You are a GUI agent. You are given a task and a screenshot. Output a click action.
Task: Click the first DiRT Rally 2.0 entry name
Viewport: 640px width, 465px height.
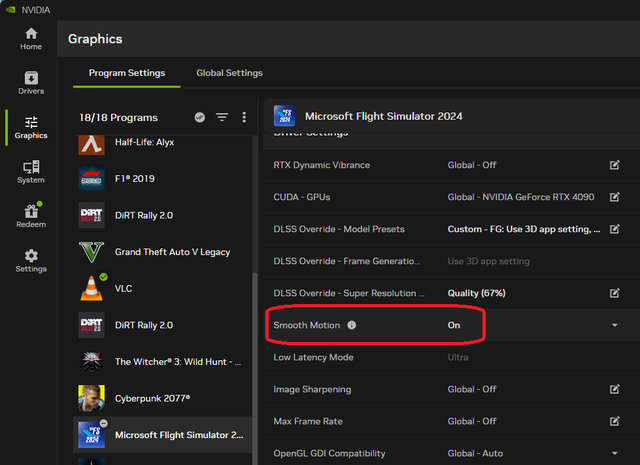144,215
